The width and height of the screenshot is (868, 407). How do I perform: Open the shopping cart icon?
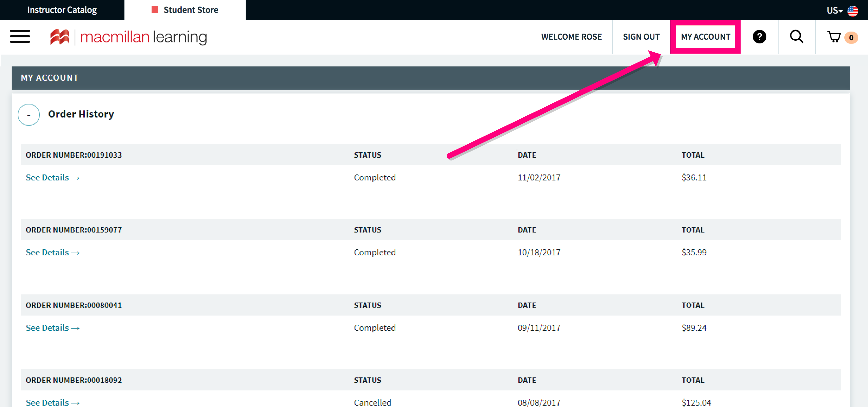point(834,37)
